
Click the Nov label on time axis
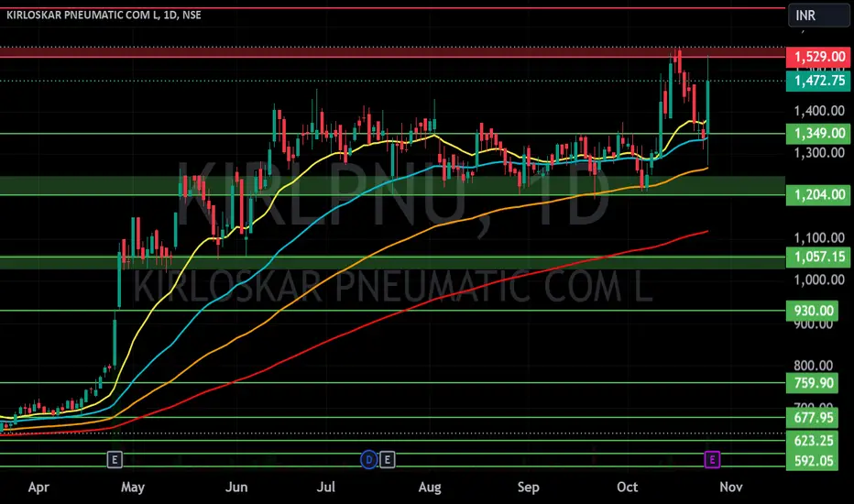point(731,487)
